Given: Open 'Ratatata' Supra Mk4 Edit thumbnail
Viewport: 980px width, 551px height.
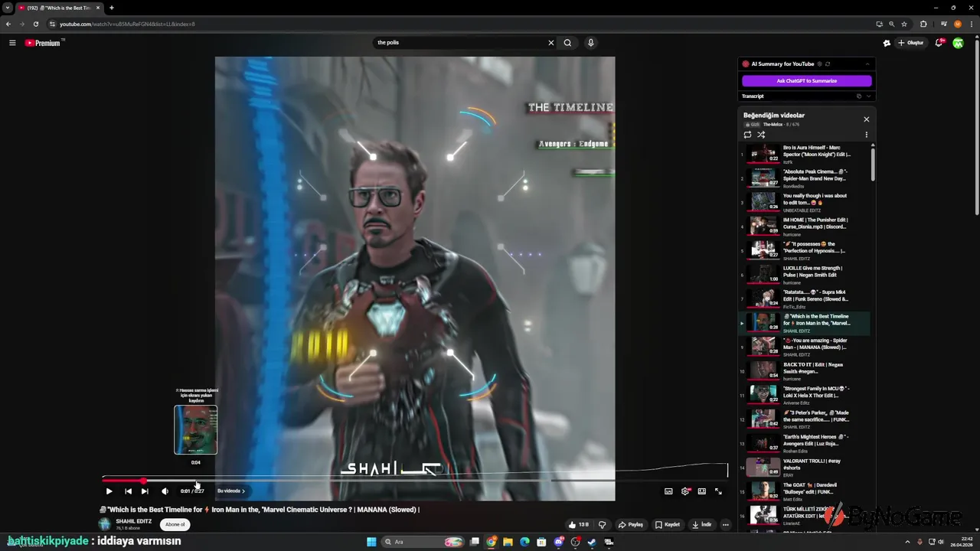Looking at the screenshot, I should [763, 298].
